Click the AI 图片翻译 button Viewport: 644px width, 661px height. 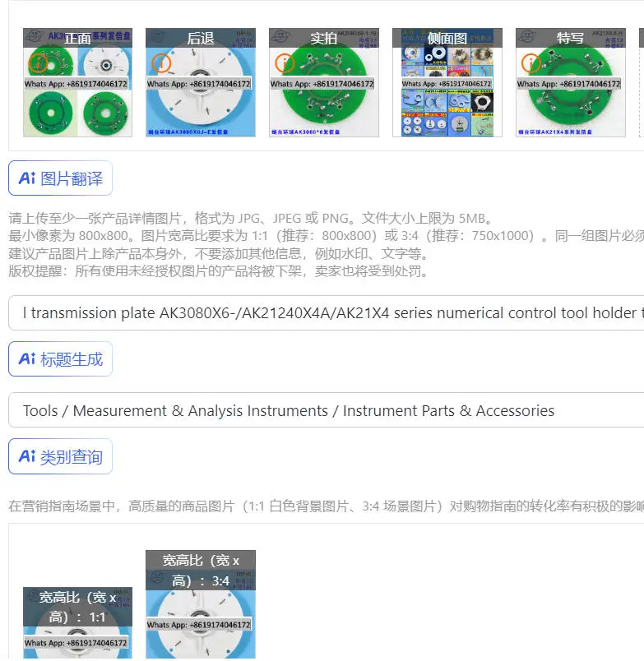60,178
